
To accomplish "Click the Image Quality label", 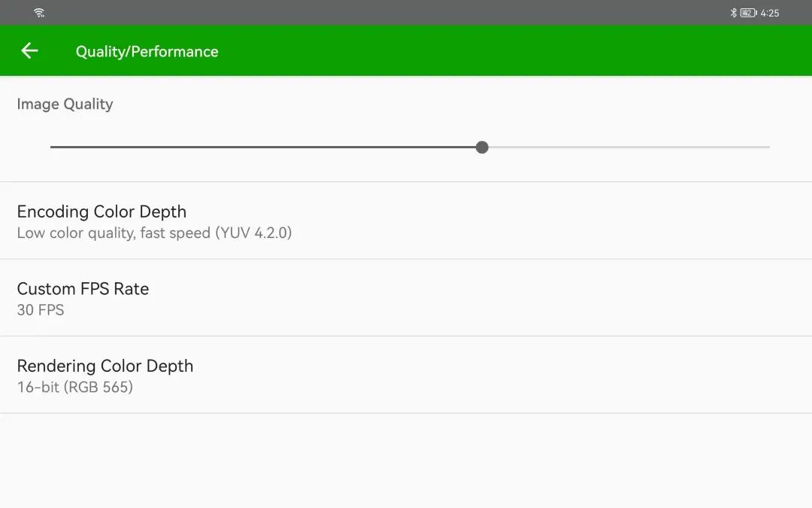I will pos(65,104).
